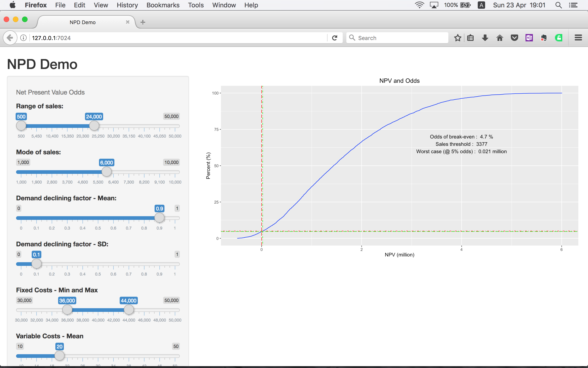Viewport: 588px width, 368px height.
Task: Click the Odds of break-even 4.7 % text
Action: click(x=461, y=137)
